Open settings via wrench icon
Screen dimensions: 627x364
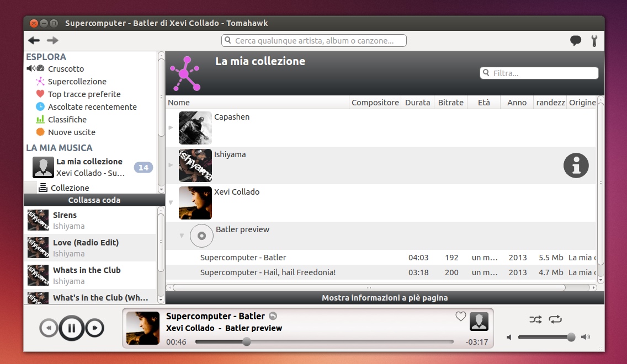594,40
